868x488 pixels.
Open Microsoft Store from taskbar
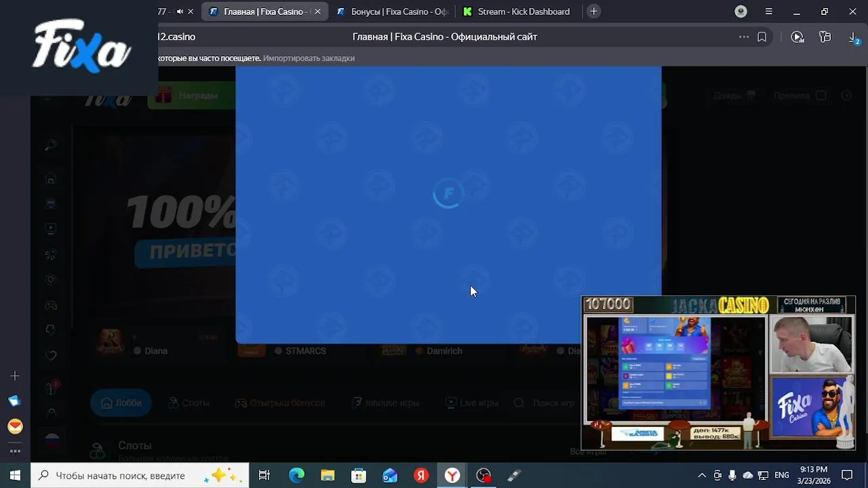(x=359, y=475)
